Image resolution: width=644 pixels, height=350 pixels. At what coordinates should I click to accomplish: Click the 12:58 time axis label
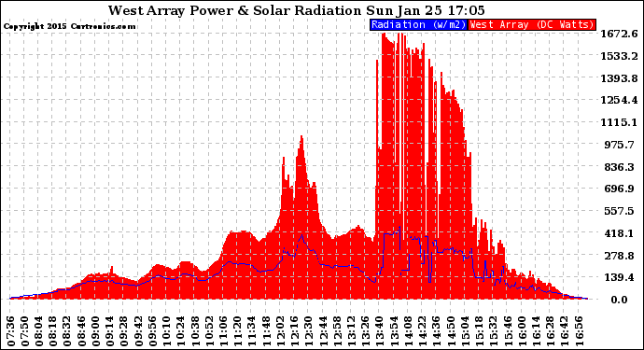pyautogui.click(x=337, y=331)
